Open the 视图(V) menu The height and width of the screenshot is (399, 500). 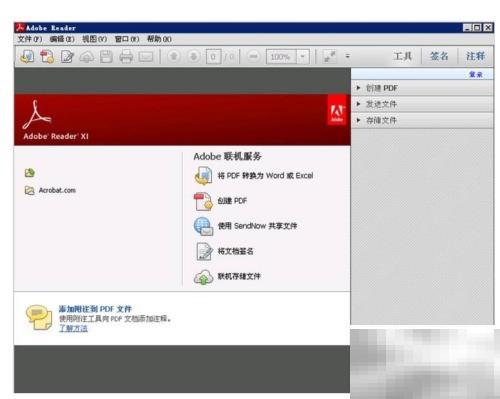pos(95,39)
